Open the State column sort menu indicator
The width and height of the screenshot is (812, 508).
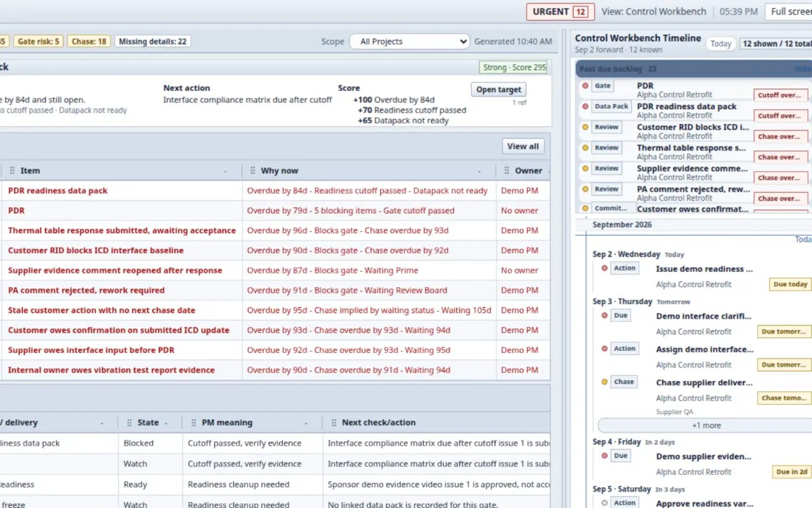(x=166, y=423)
